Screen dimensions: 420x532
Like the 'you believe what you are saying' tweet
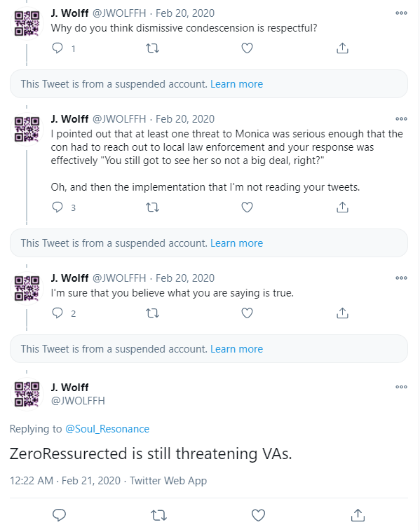pyautogui.click(x=247, y=313)
